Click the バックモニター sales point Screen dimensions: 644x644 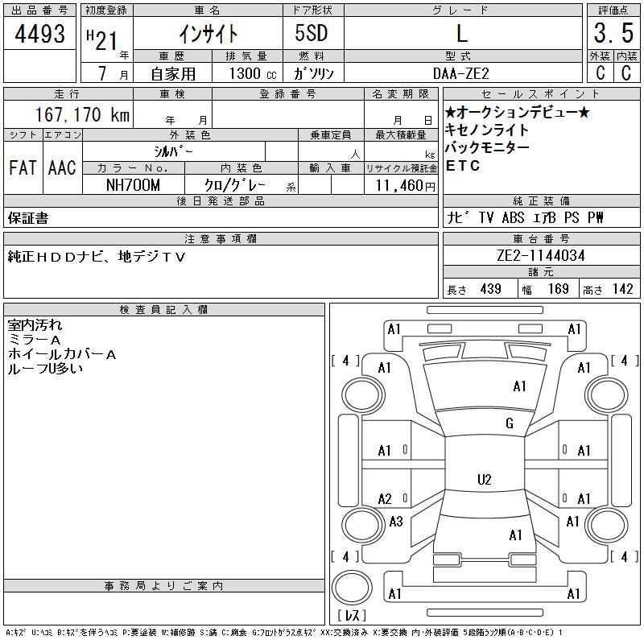click(x=487, y=147)
